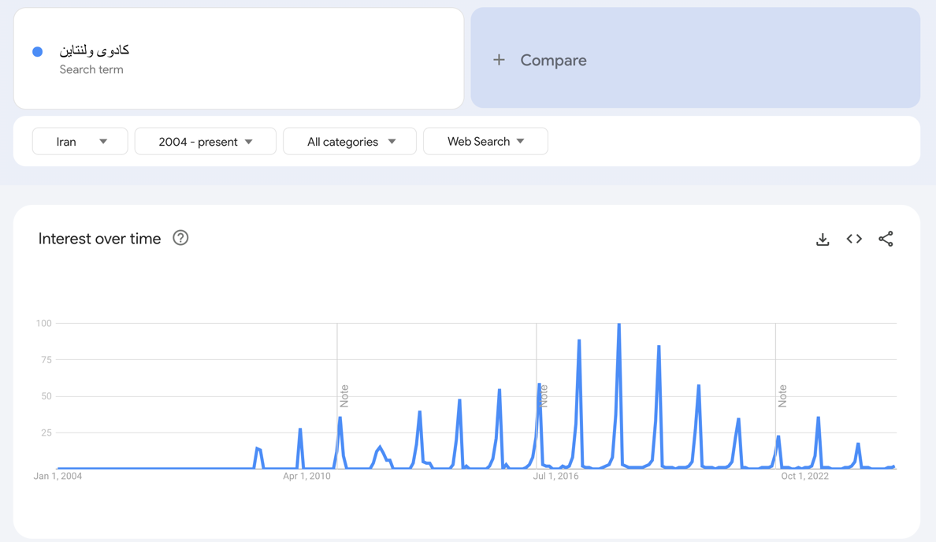This screenshot has width=936, height=542.
Task: Open the Iran region dropdown
Action: pos(80,142)
